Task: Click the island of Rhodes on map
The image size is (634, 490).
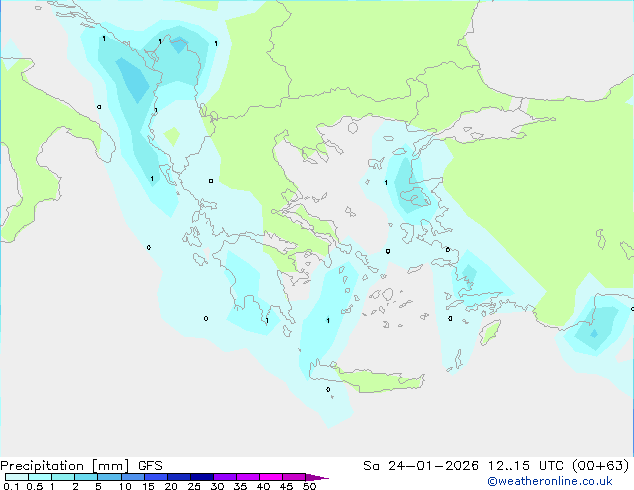Action: coord(490,332)
